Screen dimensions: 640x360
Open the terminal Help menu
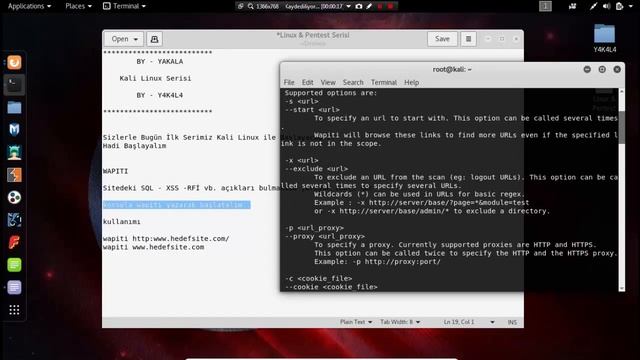click(x=411, y=82)
